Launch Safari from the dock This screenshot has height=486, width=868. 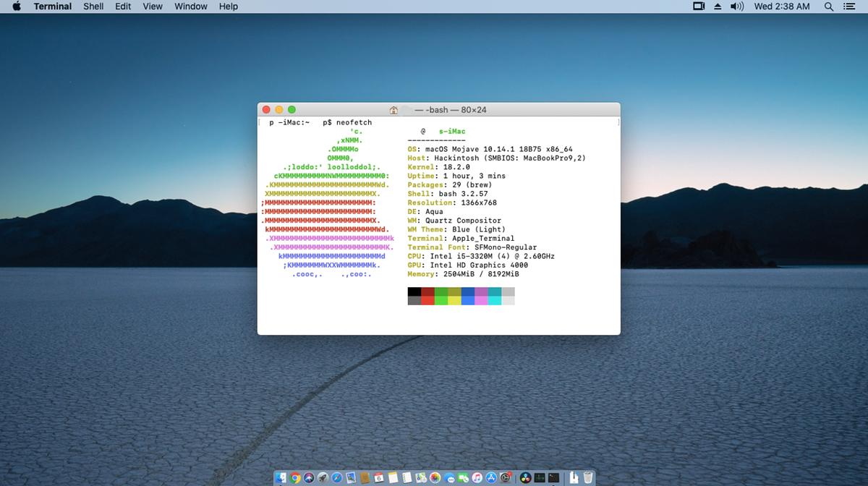click(337, 477)
